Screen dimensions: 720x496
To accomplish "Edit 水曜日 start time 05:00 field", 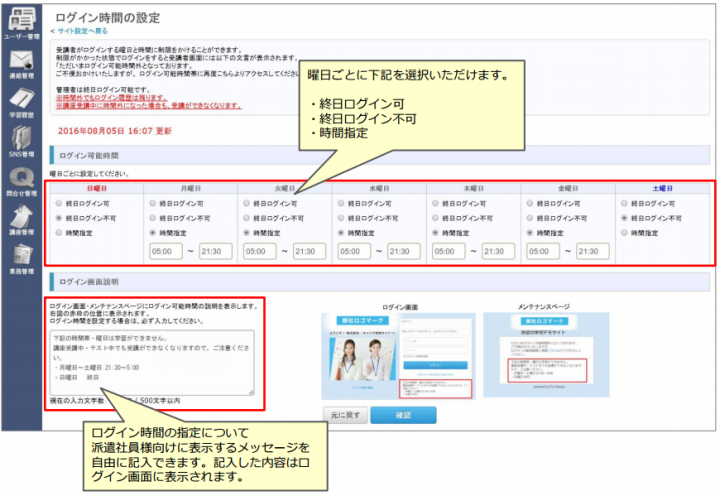I will 354,251.
